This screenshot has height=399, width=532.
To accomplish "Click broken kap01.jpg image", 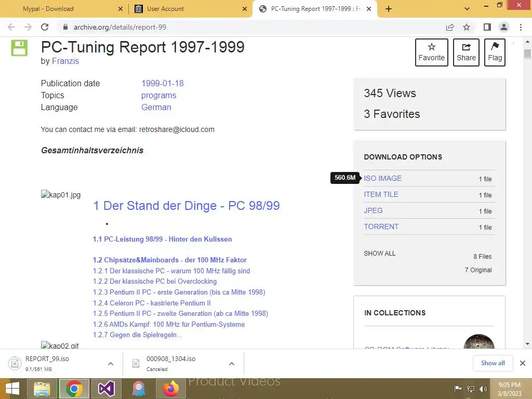I will [61, 194].
